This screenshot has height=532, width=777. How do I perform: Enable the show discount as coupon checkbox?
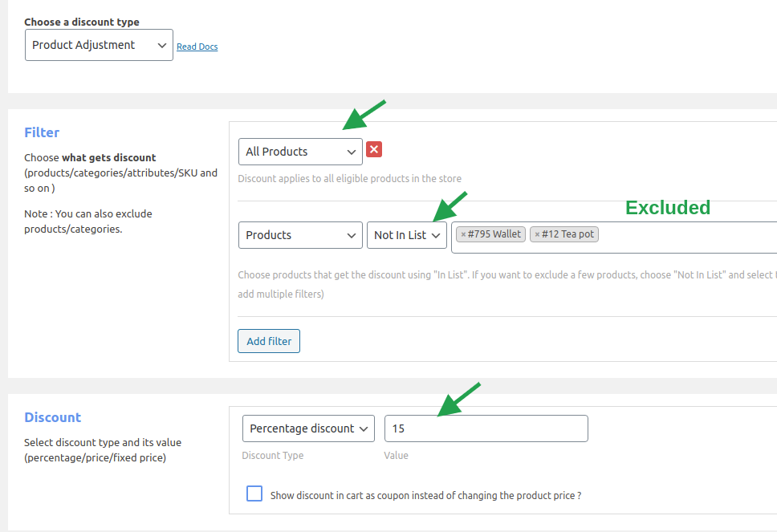point(254,494)
